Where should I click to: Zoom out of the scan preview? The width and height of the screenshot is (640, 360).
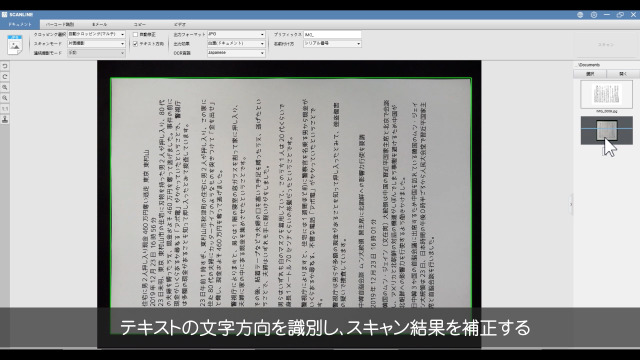(5, 98)
